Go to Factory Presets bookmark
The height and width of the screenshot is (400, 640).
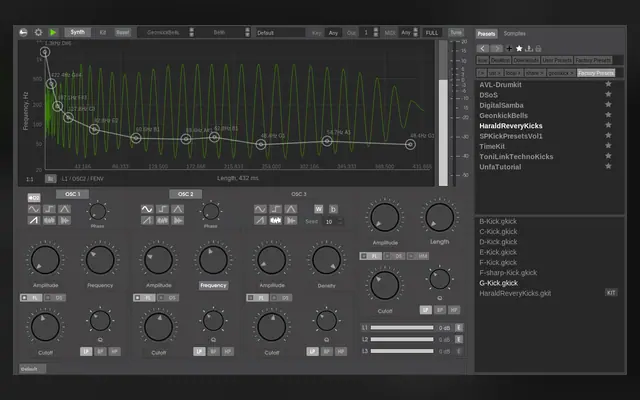pos(593,60)
